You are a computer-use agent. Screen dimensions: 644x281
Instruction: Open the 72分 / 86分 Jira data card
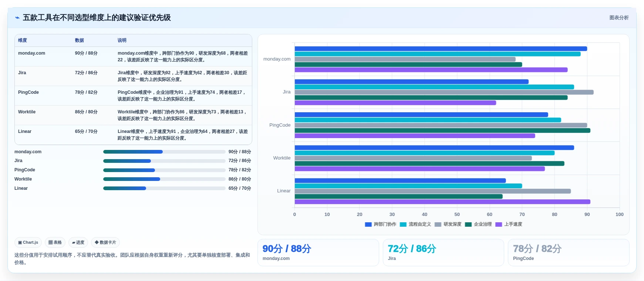coord(443,253)
